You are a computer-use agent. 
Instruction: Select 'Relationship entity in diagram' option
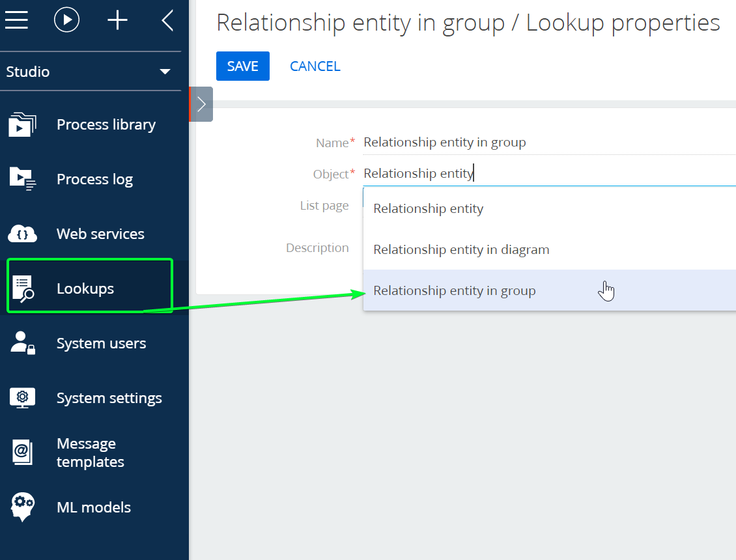pyautogui.click(x=550, y=249)
